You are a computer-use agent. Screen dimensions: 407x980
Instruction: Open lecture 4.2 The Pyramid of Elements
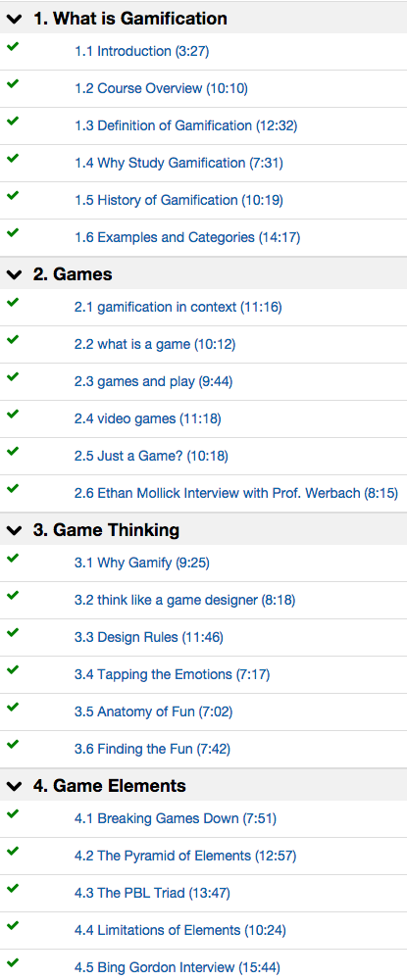[185, 857]
